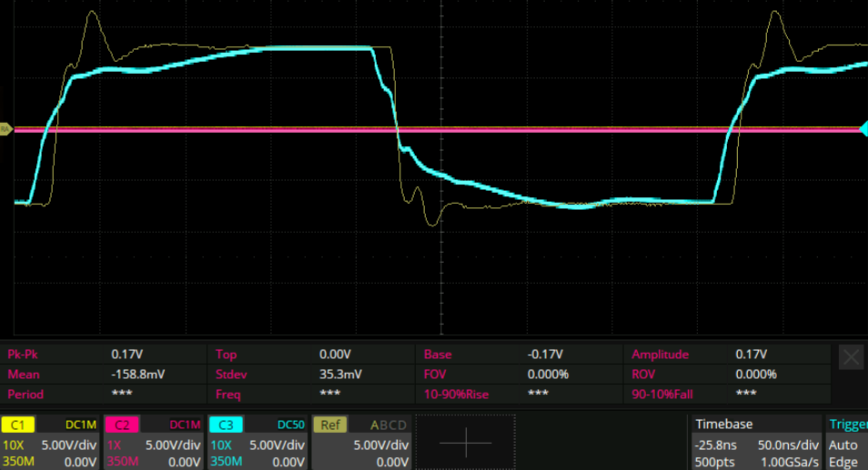Open the Timebase settings box
The image size is (868, 470).
(756, 443)
